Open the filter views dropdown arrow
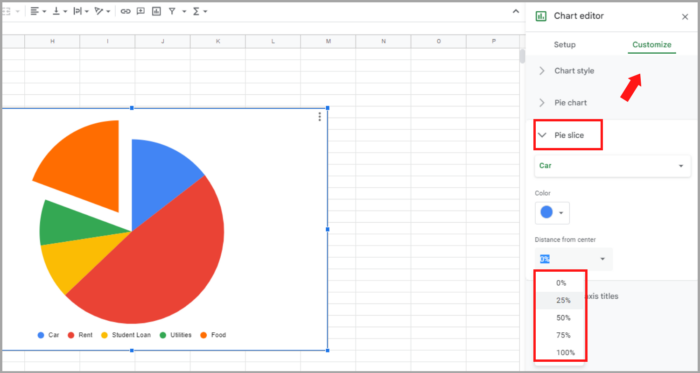The width and height of the screenshot is (700, 373). pos(184,12)
